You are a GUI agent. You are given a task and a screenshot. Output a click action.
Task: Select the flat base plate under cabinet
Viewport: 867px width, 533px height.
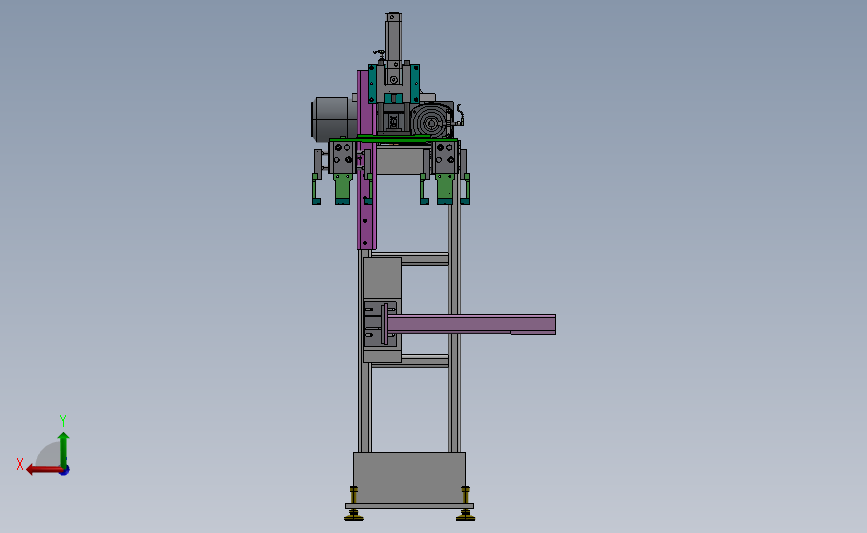[409, 506]
